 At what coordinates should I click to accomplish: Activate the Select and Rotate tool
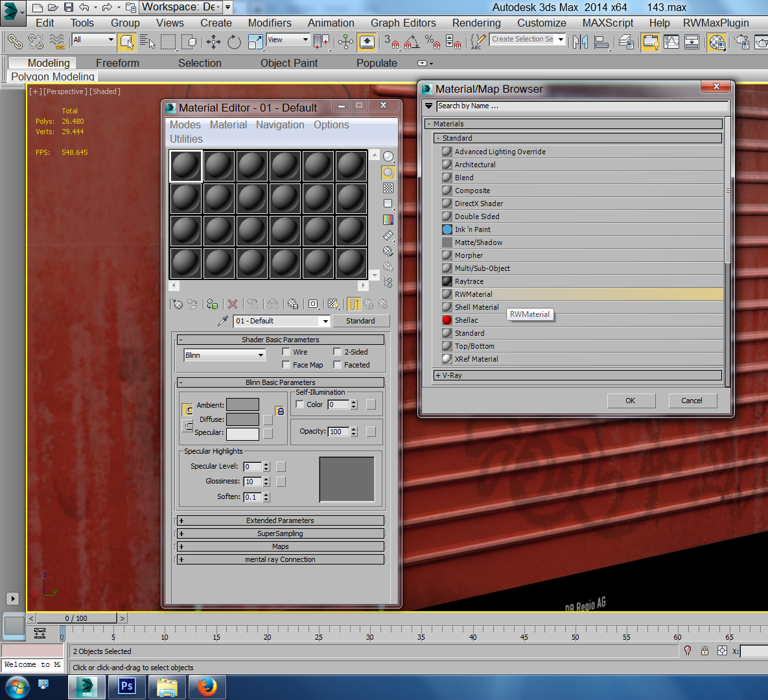click(x=234, y=42)
